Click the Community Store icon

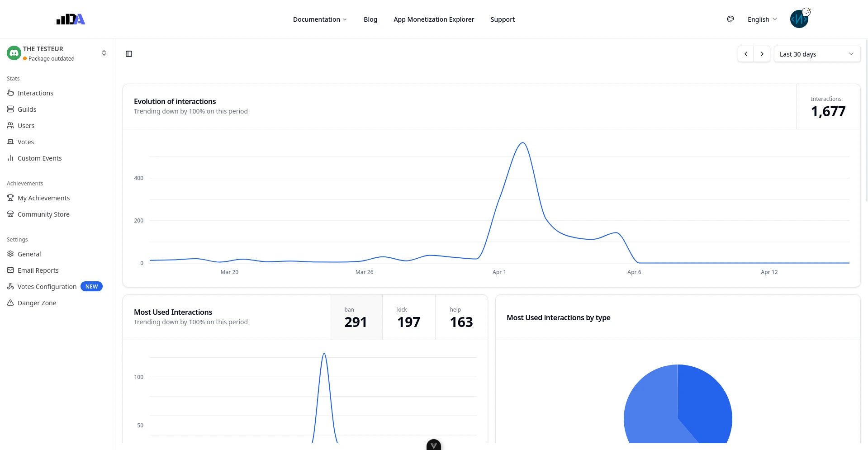10,214
